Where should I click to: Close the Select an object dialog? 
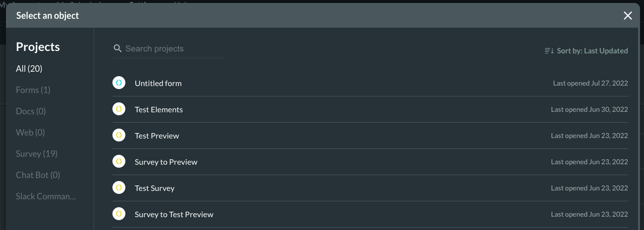pos(628,16)
